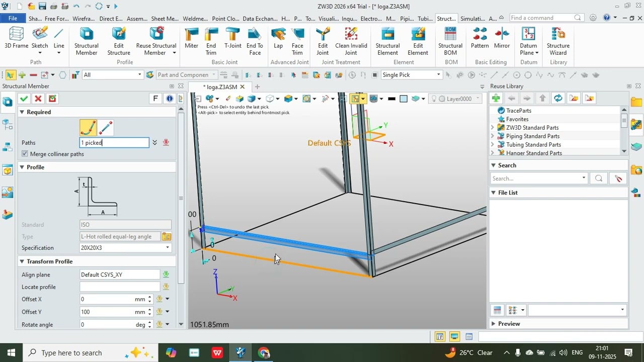Select the two-point path picking icon
The image size is (644, 362).
pos(105,128)
